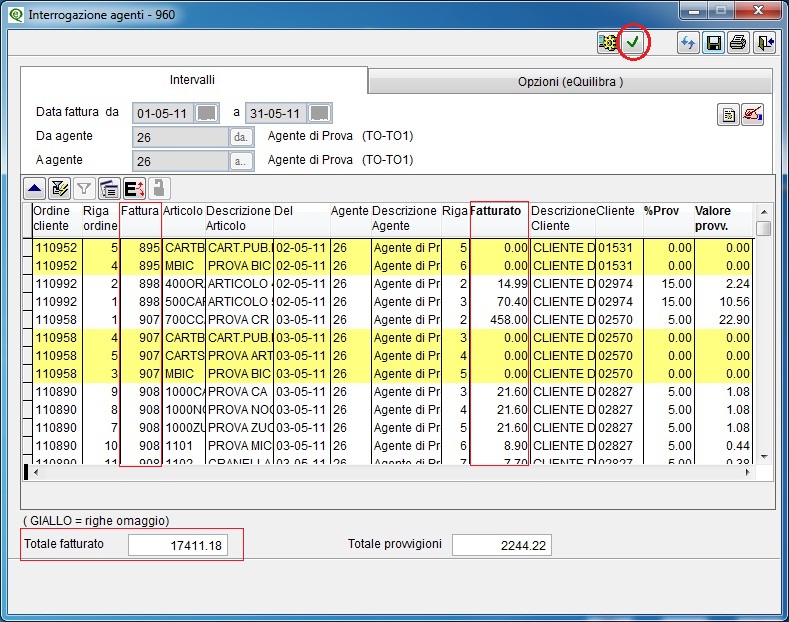The height and width of the screenshot is (622, 789).
Task: Click the fatturato cell 70.40
Action: [500, 302]
